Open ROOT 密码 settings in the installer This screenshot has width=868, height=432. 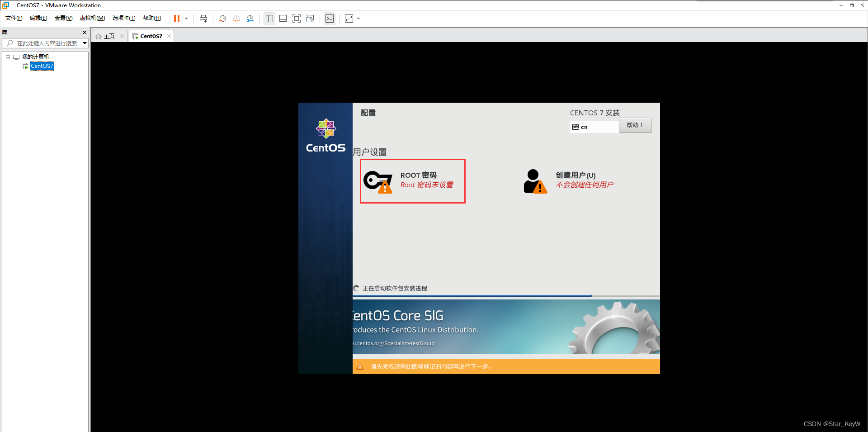point(413,181)
